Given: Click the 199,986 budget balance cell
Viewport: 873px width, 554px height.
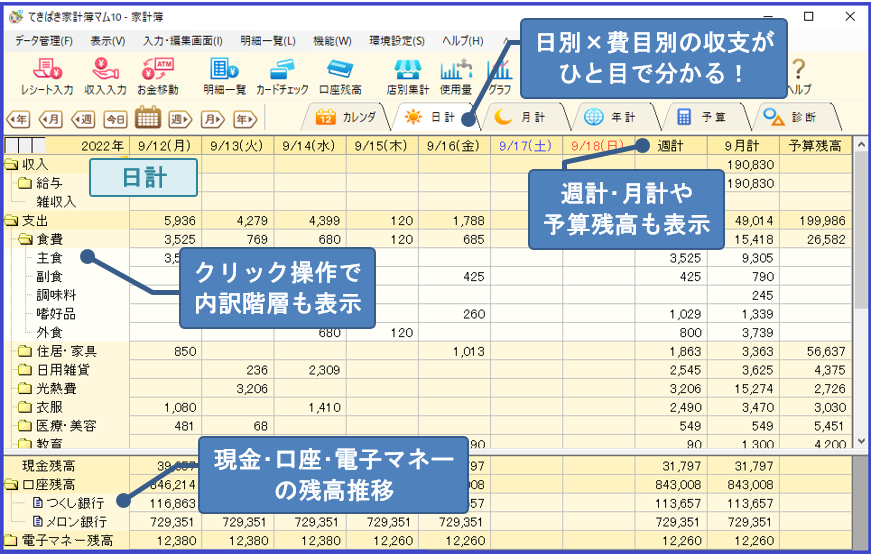Looking at the screenshot, I should click(x=815, y=221).
